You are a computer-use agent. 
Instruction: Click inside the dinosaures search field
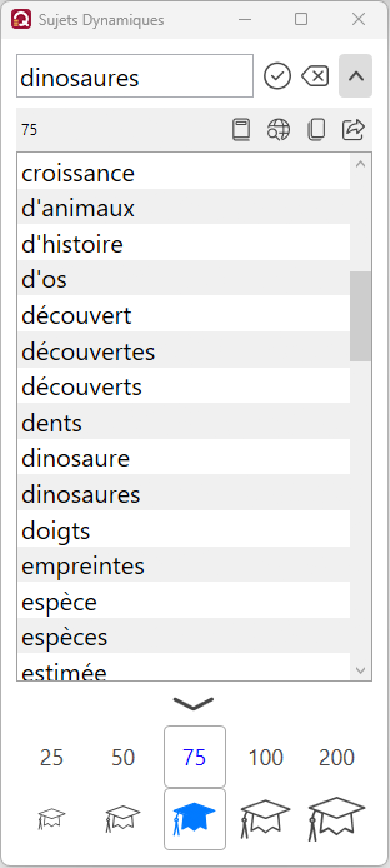134,76
